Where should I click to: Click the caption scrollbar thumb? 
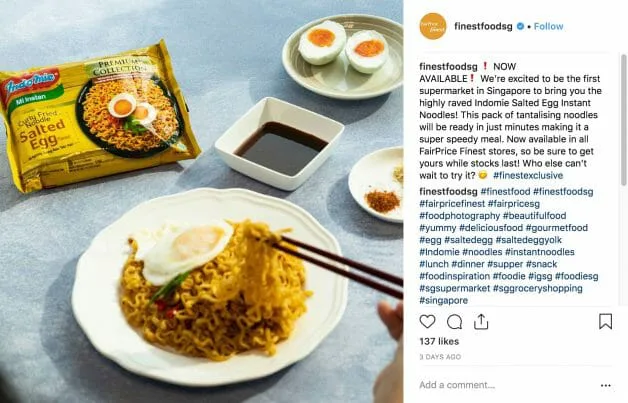point(623,120)
